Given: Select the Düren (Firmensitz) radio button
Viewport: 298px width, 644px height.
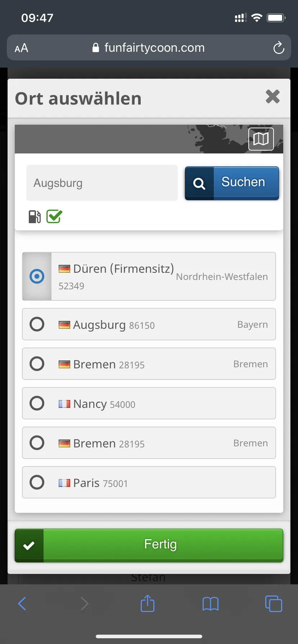Looking at the screenshot, I should pyautogui.click(x=37, y=276).
